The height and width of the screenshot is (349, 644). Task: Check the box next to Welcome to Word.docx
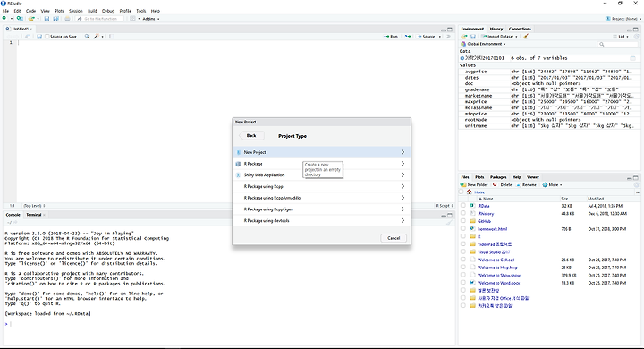tap(463, 283)
